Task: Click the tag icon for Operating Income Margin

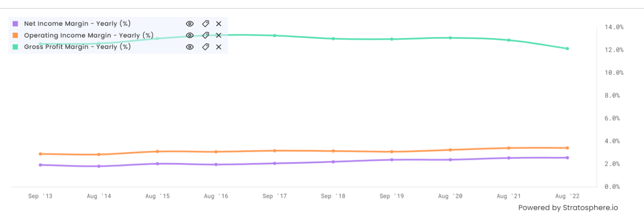Action: 205,35
